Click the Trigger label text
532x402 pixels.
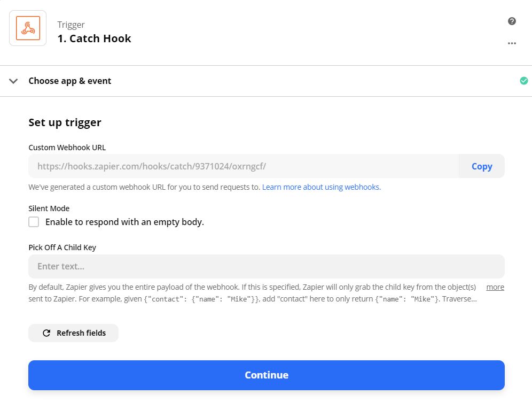(x=71, y=25)
